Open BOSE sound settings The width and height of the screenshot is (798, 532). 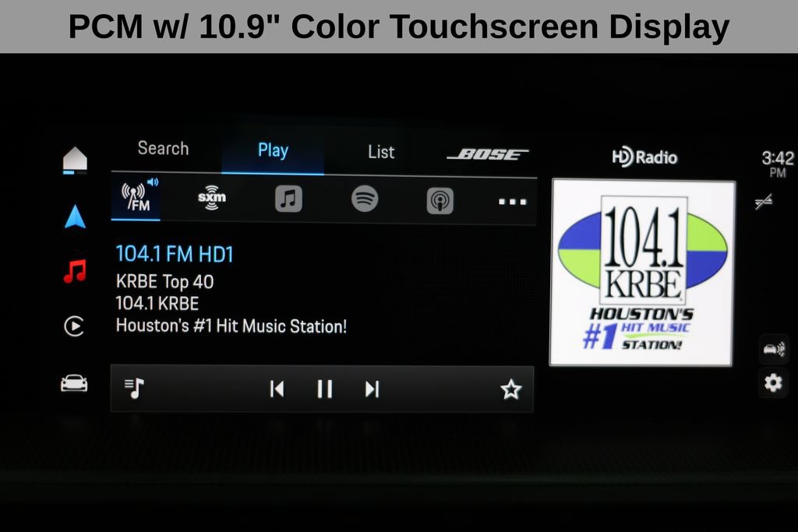488,154
